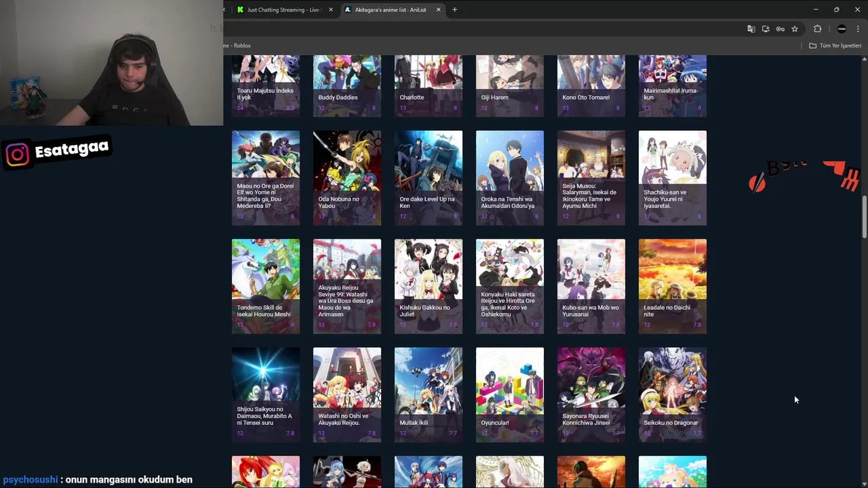This screenshot has height=488, width=868.
Task: Bookmark this page with the star icon
Action: pyautogui.click(x=795, y=28)
